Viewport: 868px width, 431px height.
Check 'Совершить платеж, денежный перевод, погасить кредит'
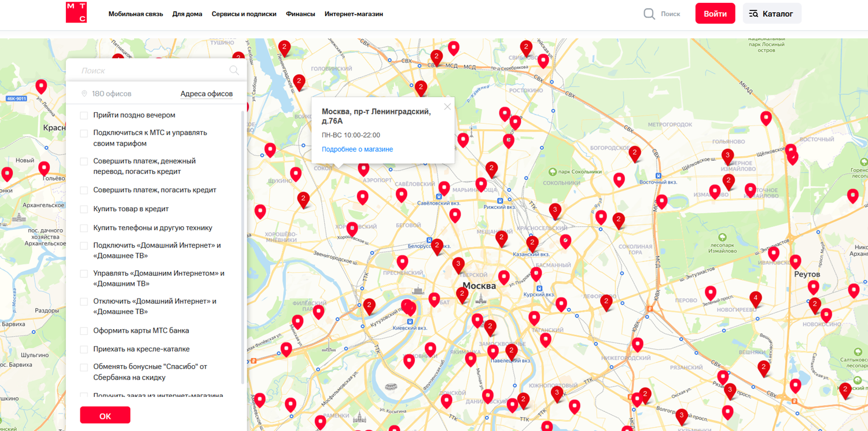point(84,161)
